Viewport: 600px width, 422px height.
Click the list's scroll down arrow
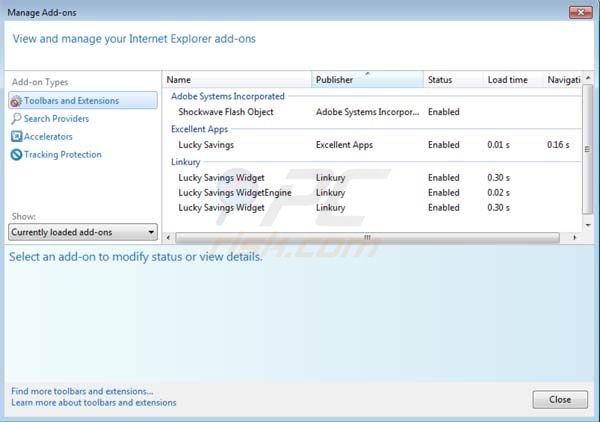coord(588,225)
